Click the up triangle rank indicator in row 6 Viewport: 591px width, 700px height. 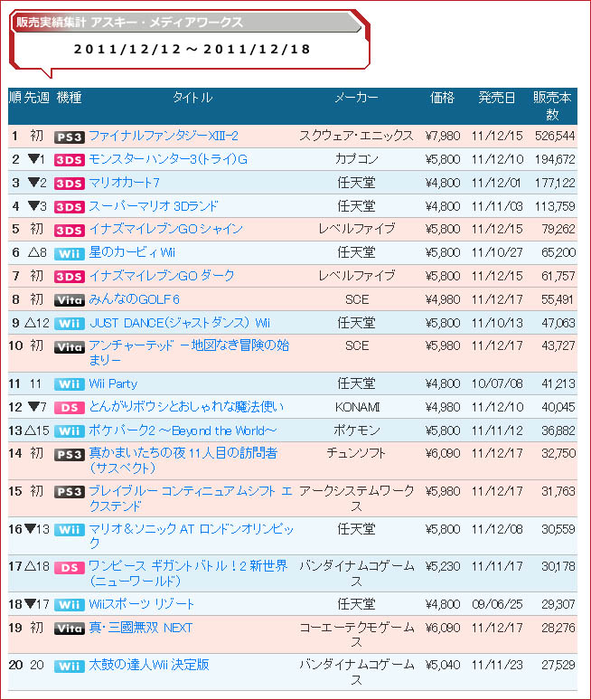tap(33, 252)
